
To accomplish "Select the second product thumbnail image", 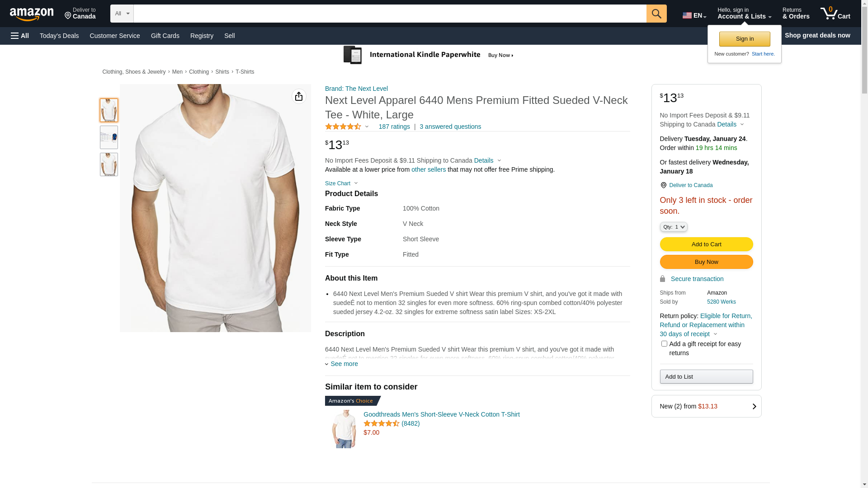I will coord(109,137).
